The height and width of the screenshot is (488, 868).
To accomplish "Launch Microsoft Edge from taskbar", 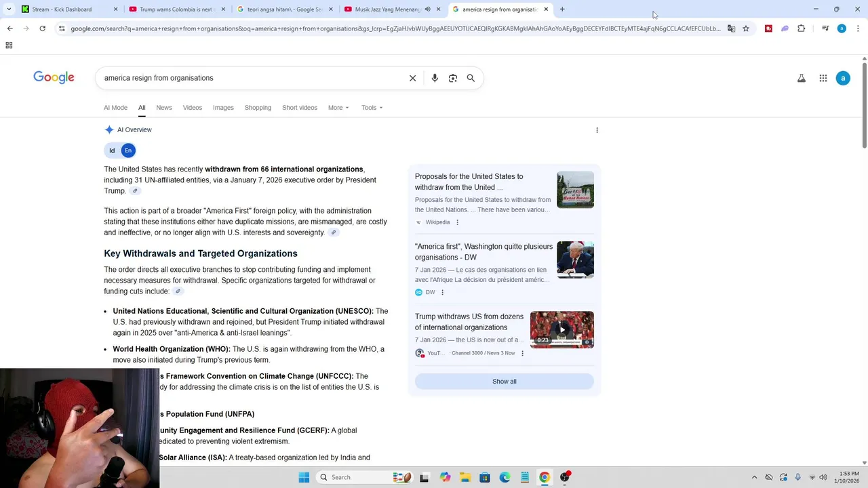I will coord(505,477).
